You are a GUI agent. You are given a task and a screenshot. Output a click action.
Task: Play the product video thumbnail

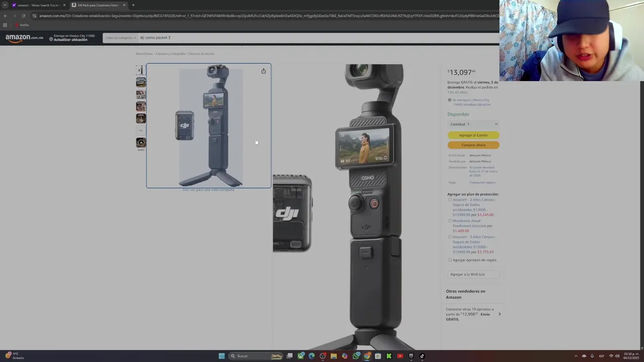coord(141,143)
